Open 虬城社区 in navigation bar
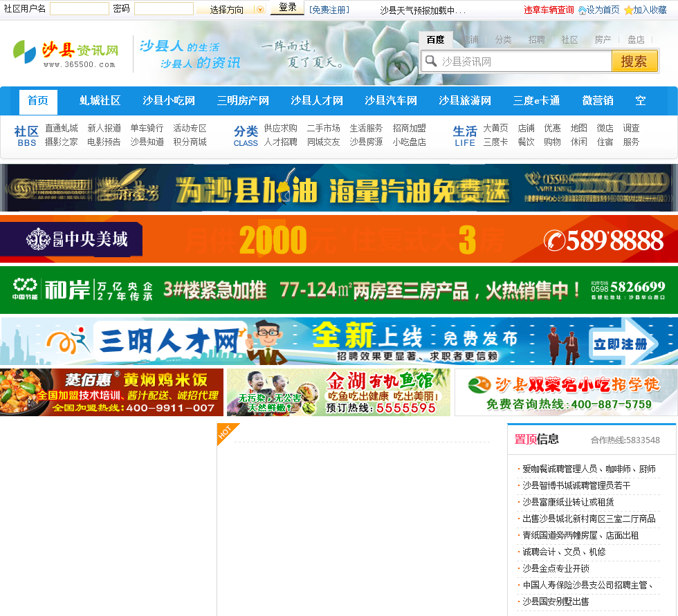This screenshot has width=678, height=616. pyautogui.click(x=100, y=101)
